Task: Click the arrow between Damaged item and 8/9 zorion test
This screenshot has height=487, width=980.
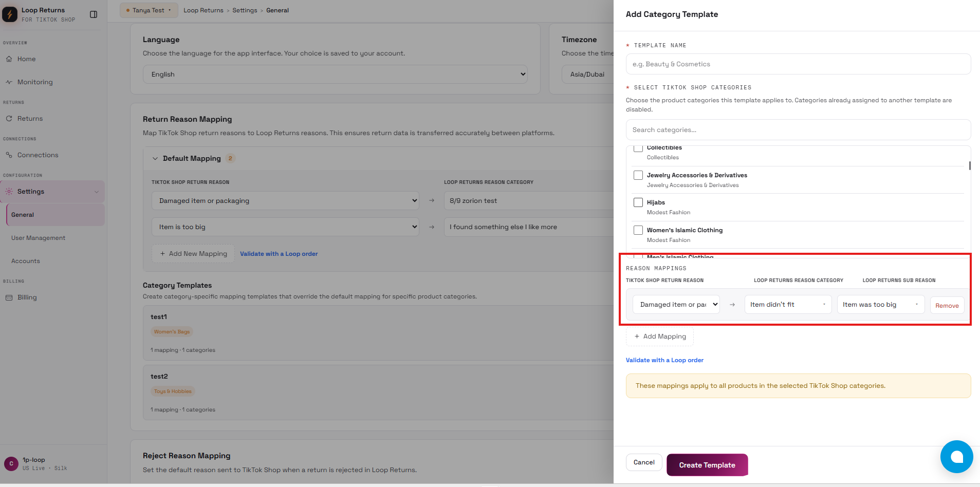Action: pyautogui.click(x=432, y=201)
